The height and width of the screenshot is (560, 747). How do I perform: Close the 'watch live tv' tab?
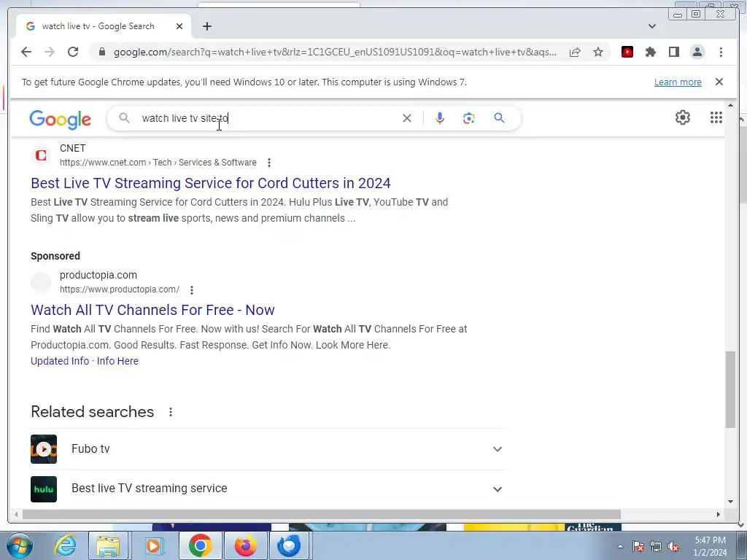[179, 26]
